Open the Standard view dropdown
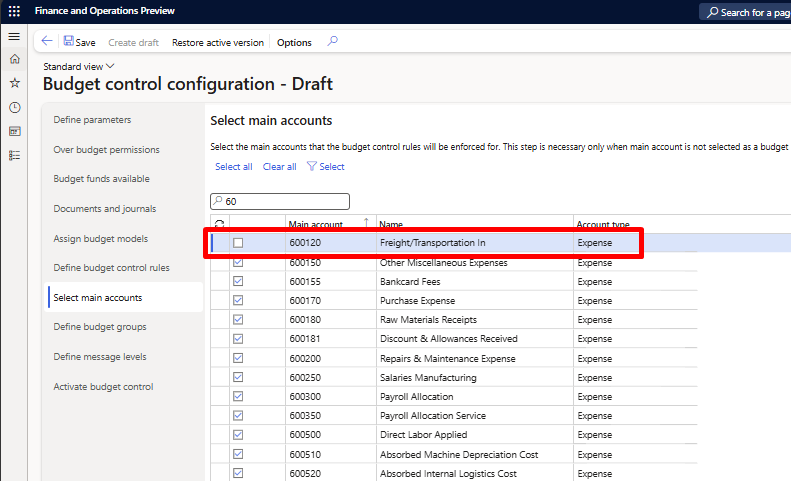791x481 pixels. click(x=79, y=66)
